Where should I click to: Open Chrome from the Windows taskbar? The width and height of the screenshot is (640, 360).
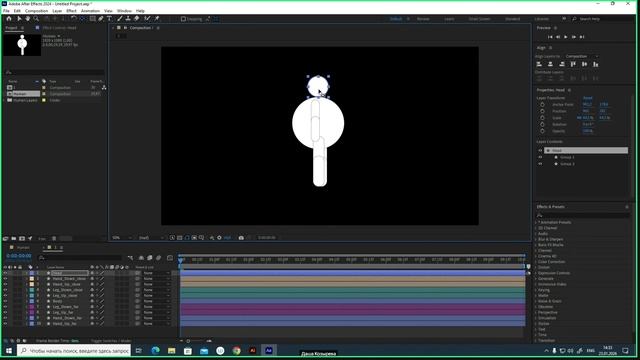(x=236, y=351)
